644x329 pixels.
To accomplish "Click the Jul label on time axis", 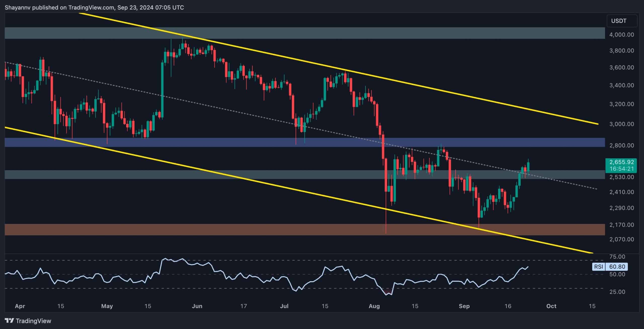I will 284,306.
